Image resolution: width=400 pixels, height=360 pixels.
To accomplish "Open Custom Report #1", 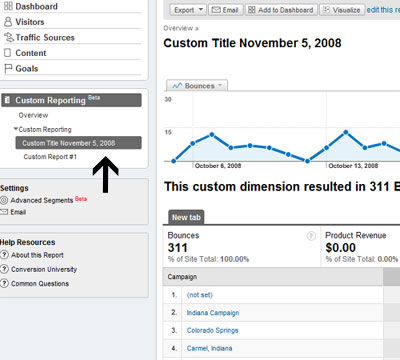I will point(50,157).
